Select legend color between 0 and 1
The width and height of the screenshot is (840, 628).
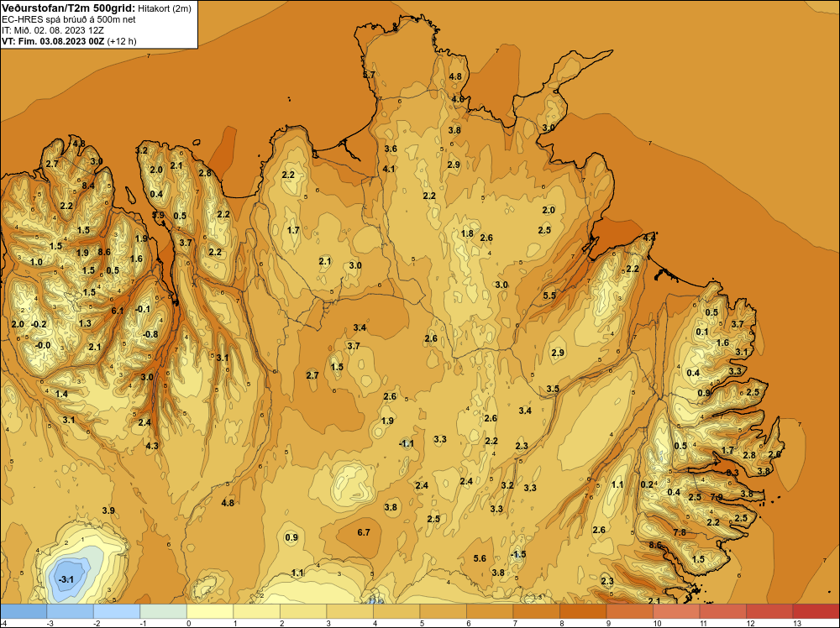coord(210,611)
